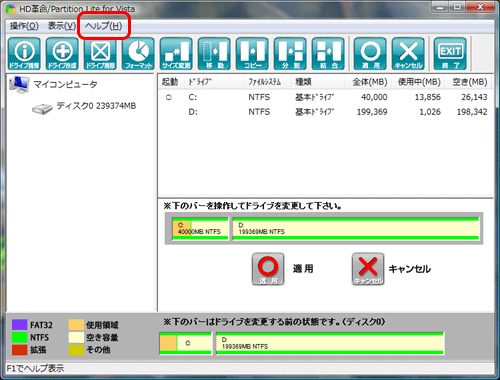
Task: Click the 13,856 used size cell
Action: [427, 97]
